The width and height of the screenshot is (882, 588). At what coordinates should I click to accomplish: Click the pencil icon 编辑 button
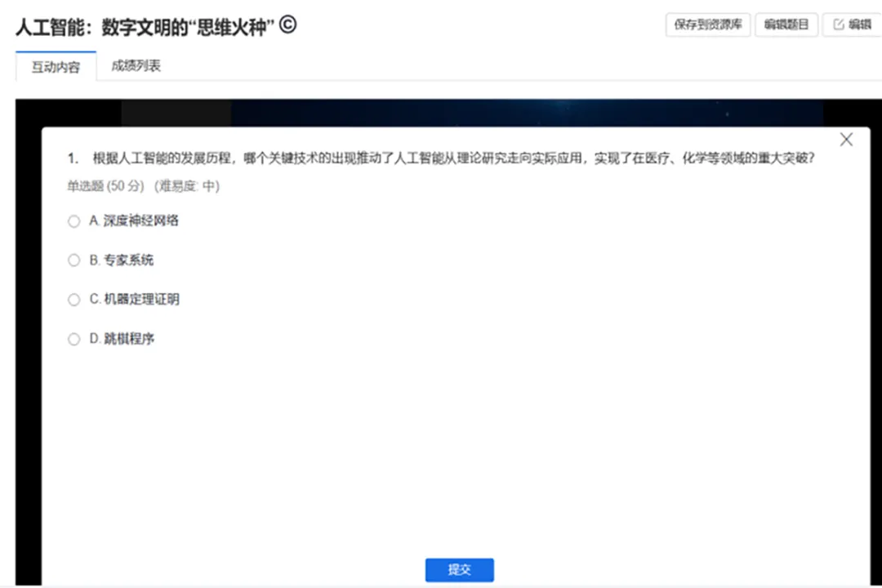[x=852, y=25]
